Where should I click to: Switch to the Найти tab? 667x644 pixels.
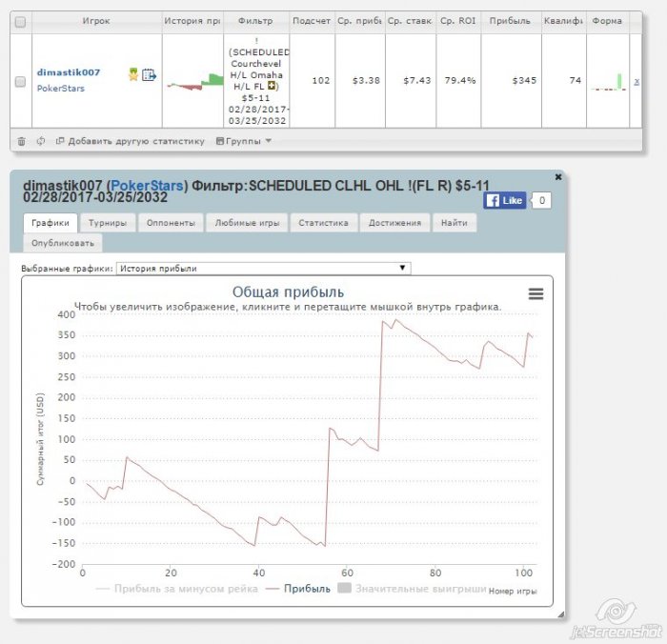click(455, 223)
